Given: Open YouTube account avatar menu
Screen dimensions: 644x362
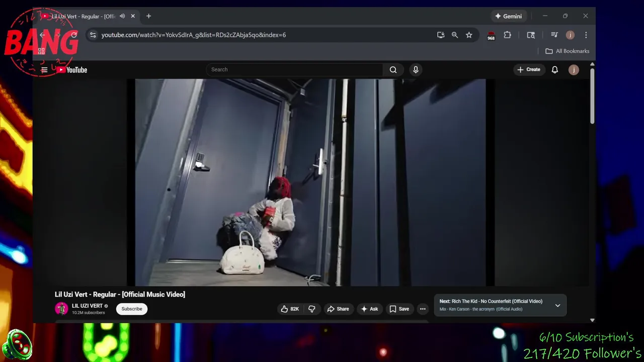Looking at the screenshot, I should pos(574,70).
